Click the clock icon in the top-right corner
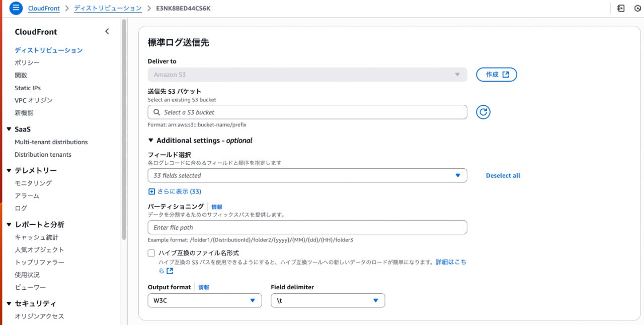This screenshot has height=325, width=644. click(638, 8)
